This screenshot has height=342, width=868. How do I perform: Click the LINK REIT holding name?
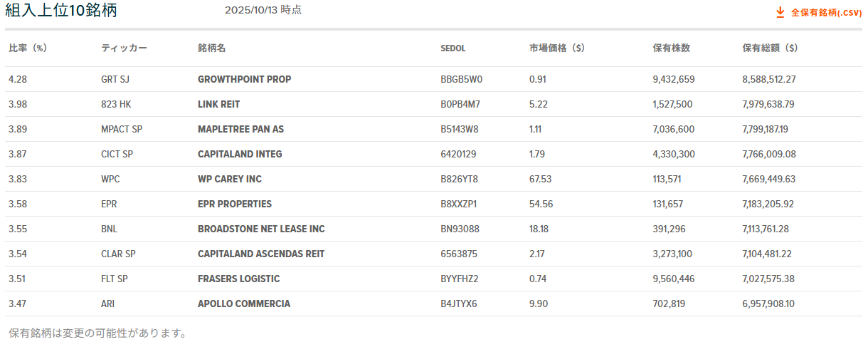(x=218, y=104)
